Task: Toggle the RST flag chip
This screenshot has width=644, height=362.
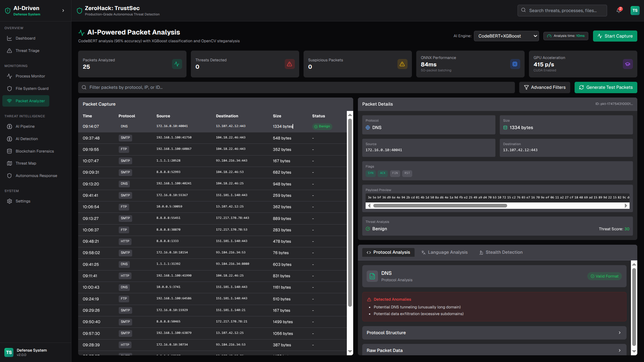Action: 407,173
